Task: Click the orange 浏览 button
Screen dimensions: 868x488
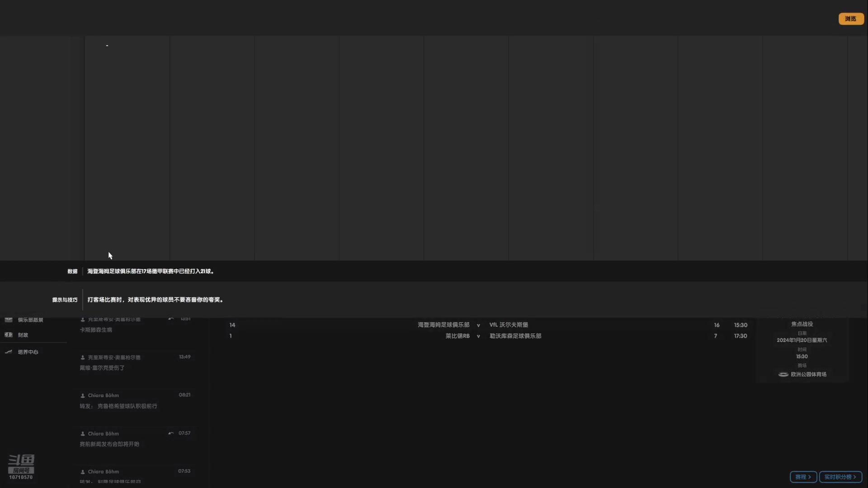Action: 851,19
